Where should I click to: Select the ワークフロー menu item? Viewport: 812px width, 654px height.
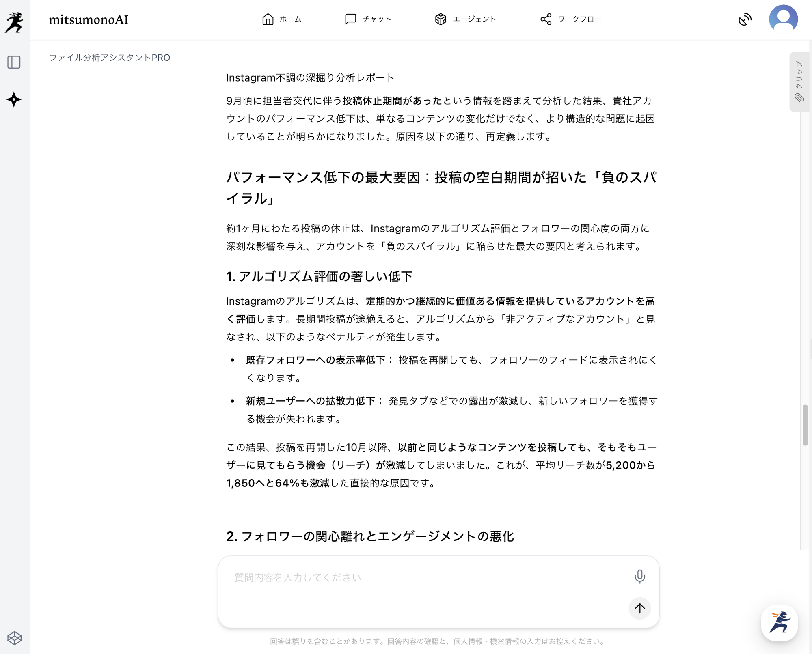point(571,19)
